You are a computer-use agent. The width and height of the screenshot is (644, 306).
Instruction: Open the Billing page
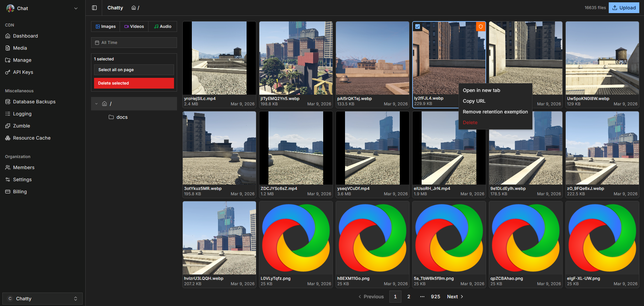click(20, 192)
